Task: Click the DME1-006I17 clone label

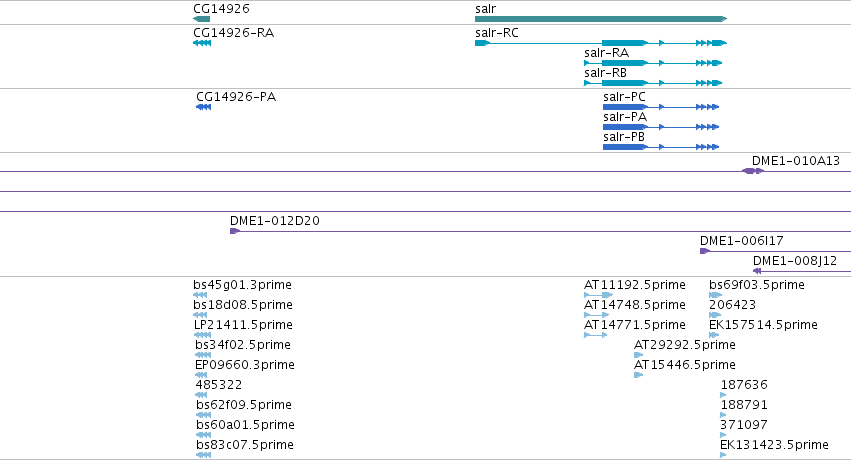Action: coord(741,241)
